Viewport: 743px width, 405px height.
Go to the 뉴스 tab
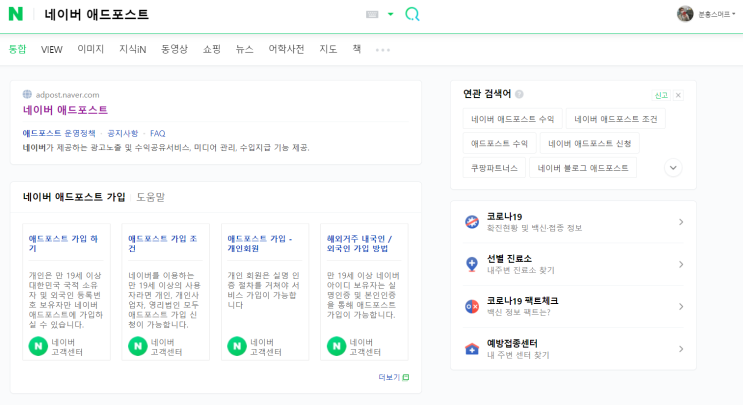coord(245,49)
